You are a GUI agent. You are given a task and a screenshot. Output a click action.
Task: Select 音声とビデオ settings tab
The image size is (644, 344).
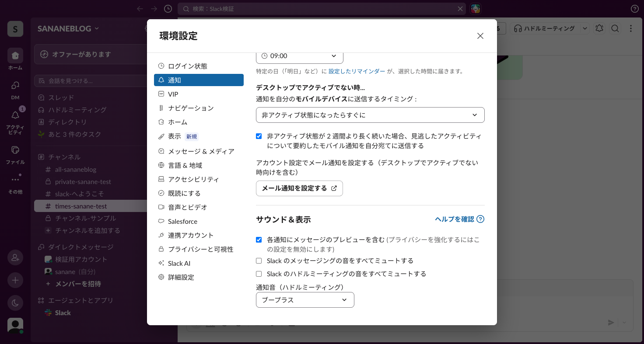(199, 207)
